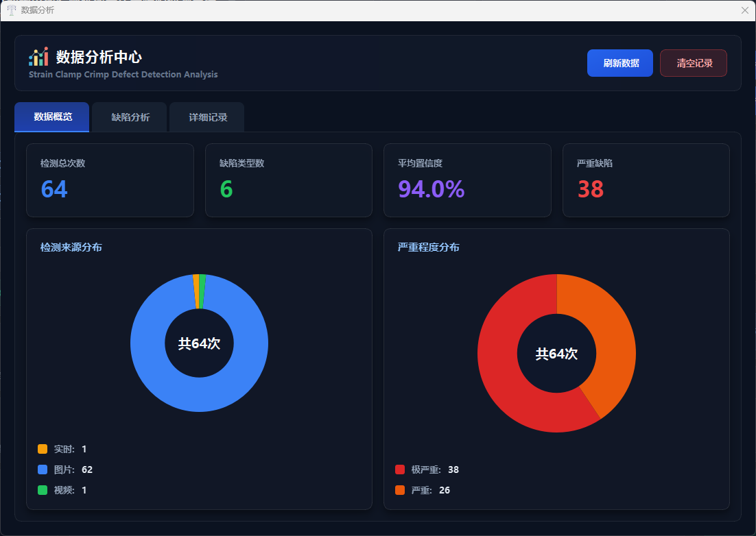Select the 数据概览 overview tab
This screenshot has height=536, width=756.
52,117
